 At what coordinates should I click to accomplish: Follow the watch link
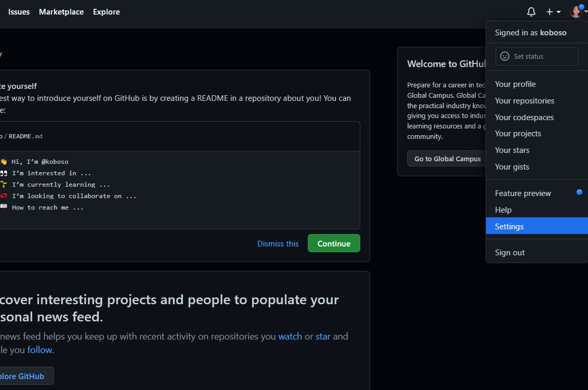[x=290, y=336]
